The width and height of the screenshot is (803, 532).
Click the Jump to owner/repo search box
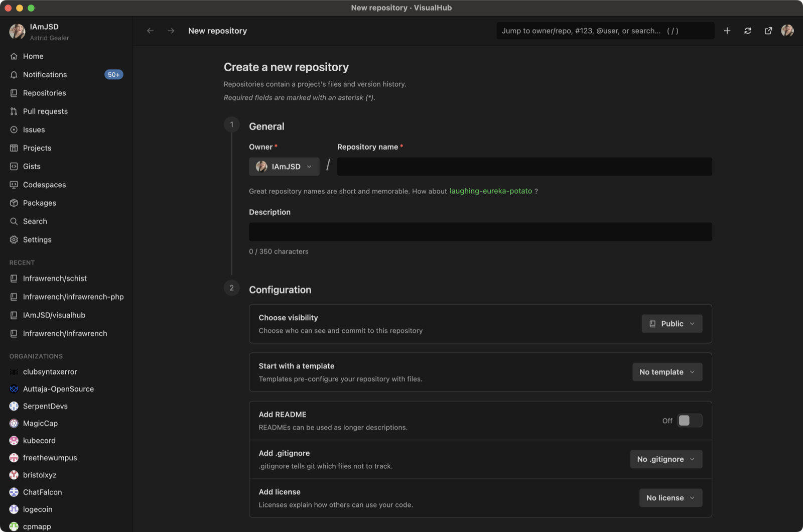[605, 31]
